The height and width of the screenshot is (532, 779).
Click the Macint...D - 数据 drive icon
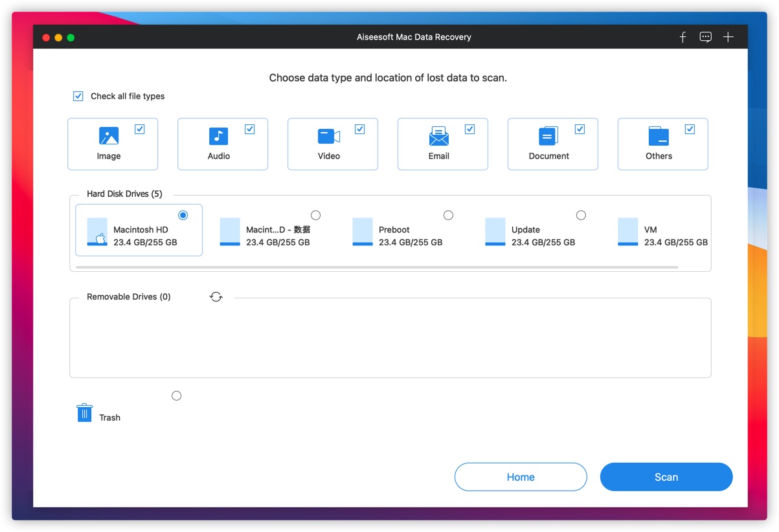(230, 232)
